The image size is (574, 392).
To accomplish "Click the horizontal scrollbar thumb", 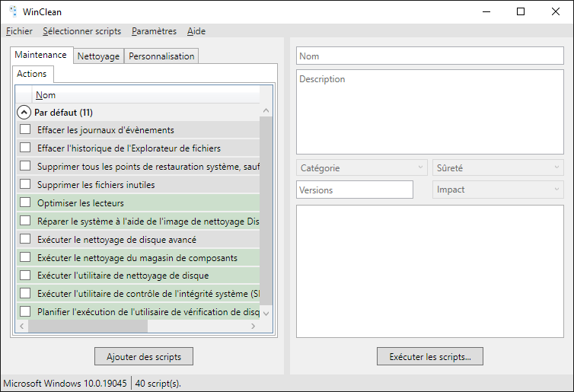I will (88, 326).
